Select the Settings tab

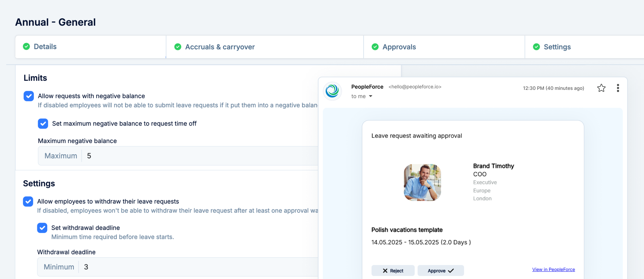pyautogui.click(x=584, y=47)
